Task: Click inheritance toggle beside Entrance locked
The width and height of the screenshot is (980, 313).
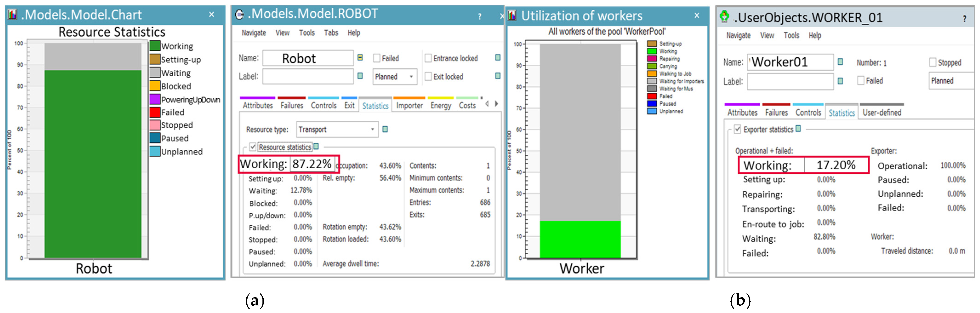Action: pos(498,57)
